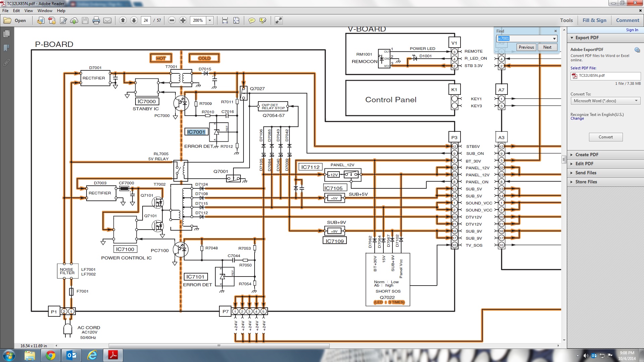Click the zoom in plus button
Image resolution: width=644 pixels, height=362 pixels.
click(x=183, y=20)
